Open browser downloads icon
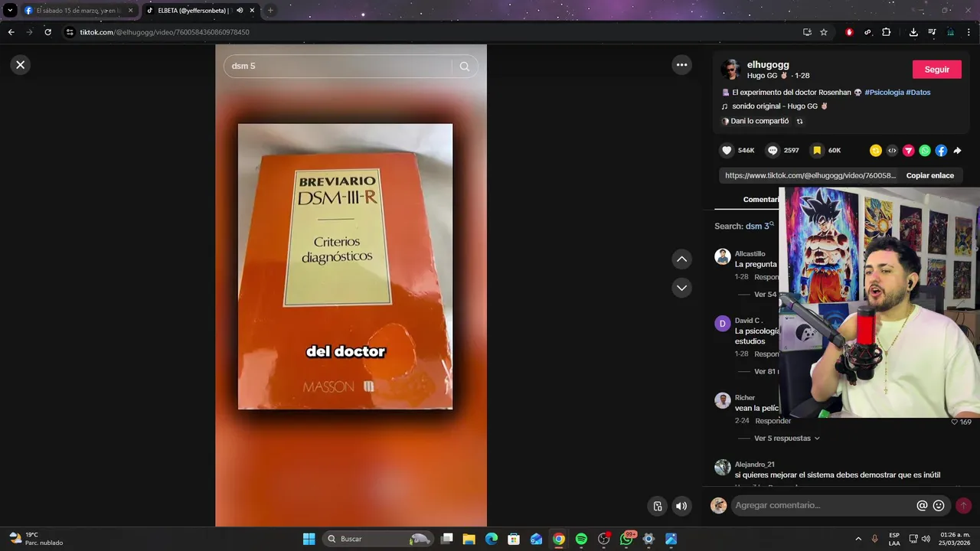The image size is (980, 551). [913, 32]
